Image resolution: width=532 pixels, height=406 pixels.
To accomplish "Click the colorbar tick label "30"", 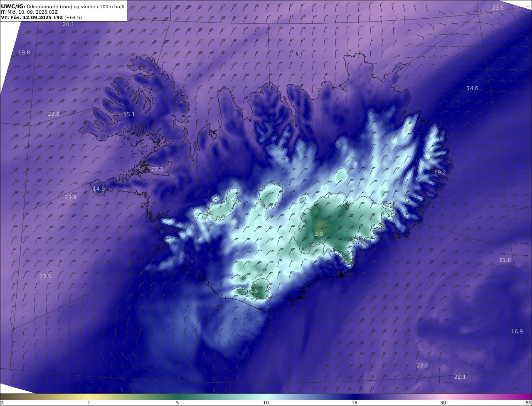I will 443,403.
